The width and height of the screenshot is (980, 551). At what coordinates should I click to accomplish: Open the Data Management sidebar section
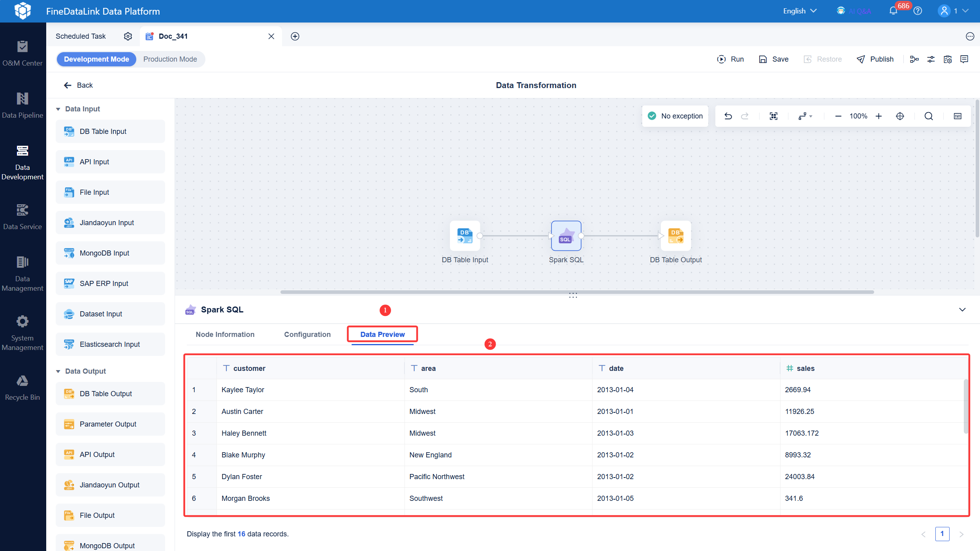tap(23, 274)
